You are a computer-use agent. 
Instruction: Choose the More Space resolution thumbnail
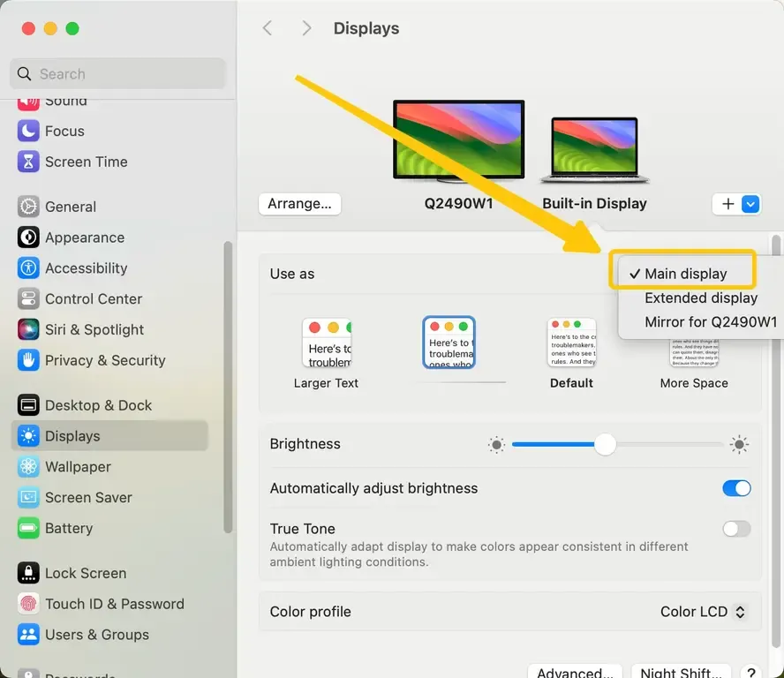pyautogui.click(x=694, y=352)
